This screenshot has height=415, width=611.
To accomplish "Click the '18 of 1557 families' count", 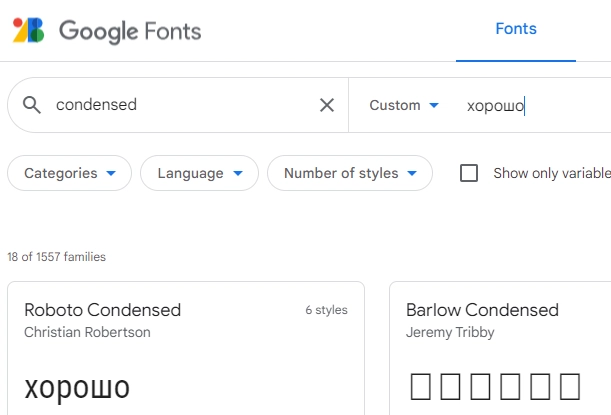I will pos(57,257).
